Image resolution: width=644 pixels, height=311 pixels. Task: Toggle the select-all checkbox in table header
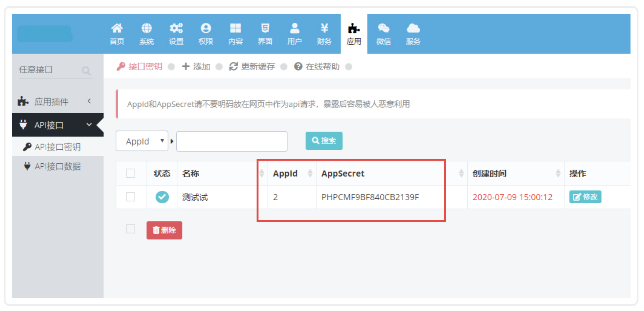131,173
